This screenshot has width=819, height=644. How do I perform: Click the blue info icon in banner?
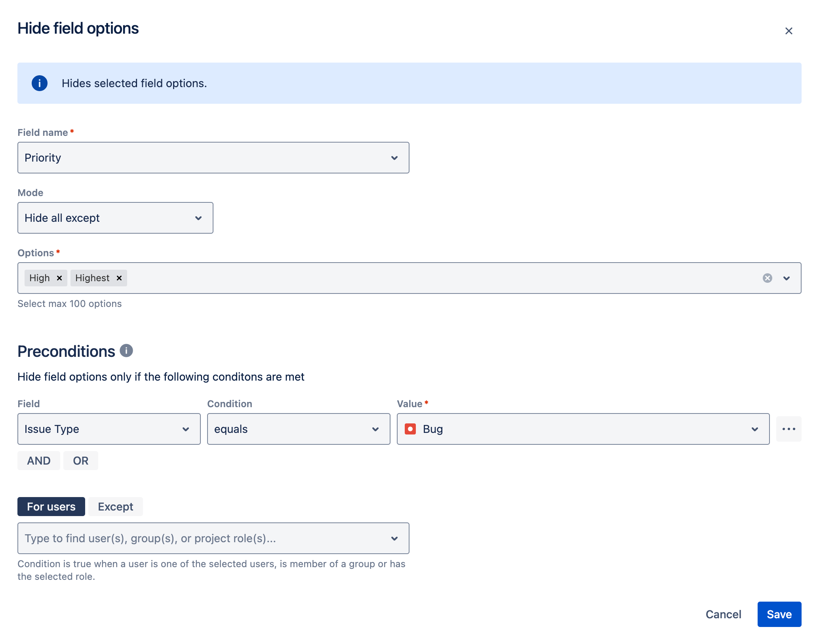point(40,83)
